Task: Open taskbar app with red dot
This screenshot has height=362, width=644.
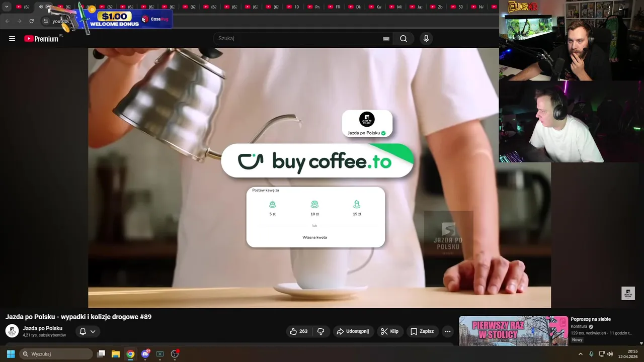Action: [x=175, y=354]
